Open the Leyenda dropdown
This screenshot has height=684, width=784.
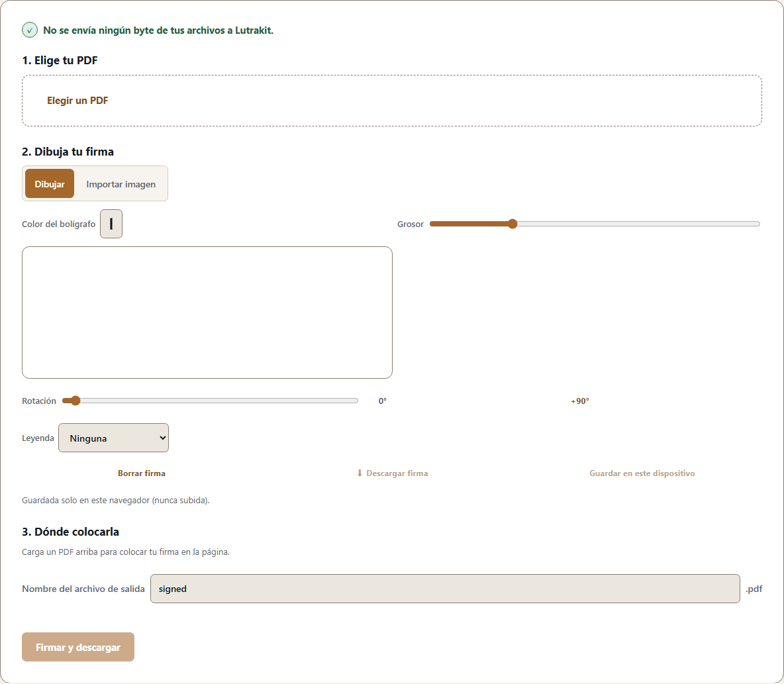[113, 438]
